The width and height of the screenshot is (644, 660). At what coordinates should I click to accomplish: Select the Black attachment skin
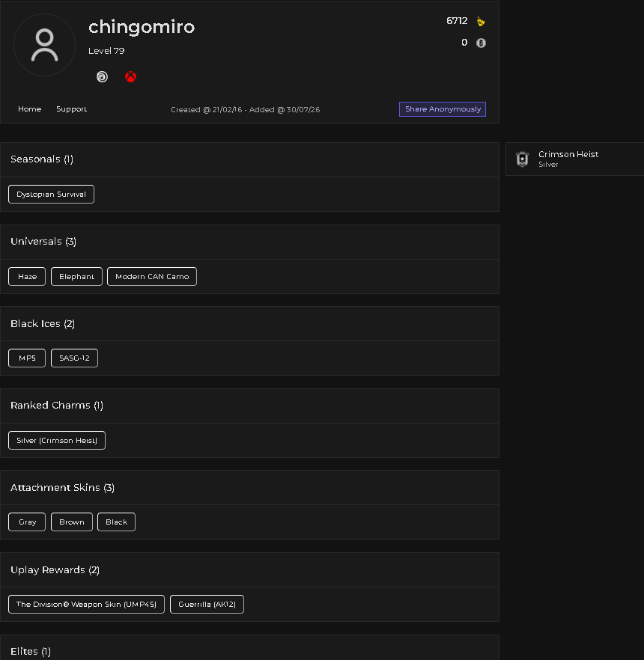116,522
